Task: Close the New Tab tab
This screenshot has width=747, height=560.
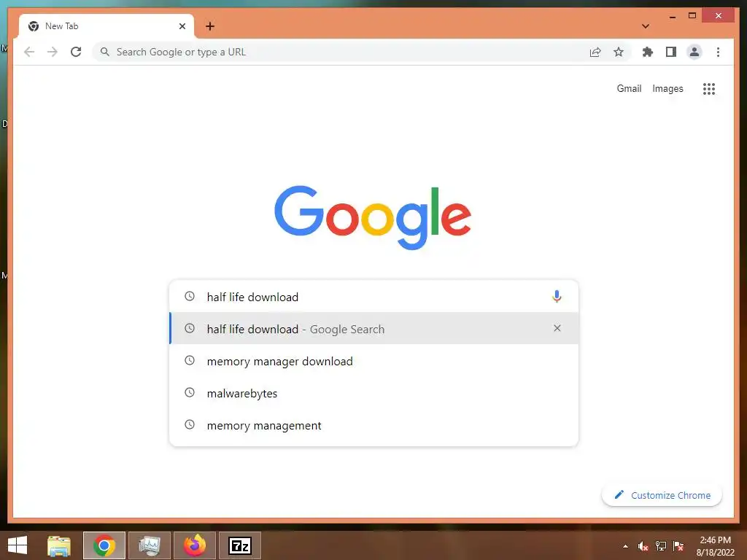Action: 182,26
